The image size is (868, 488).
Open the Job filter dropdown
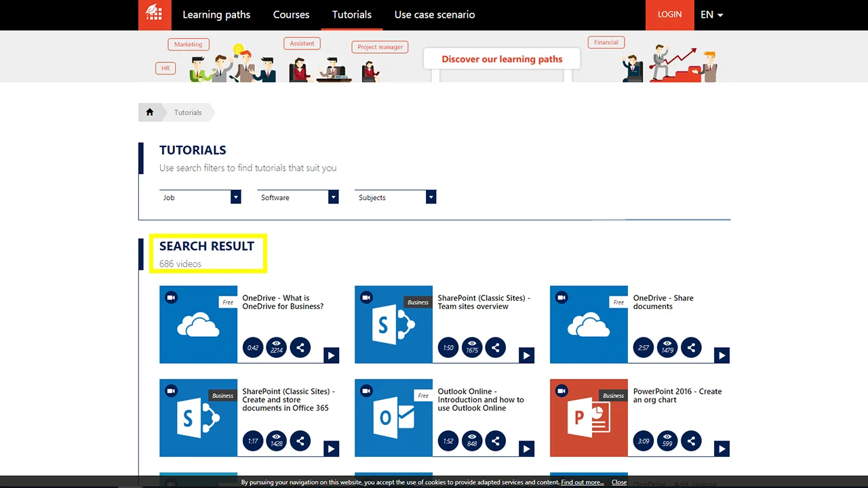[x=200, y=197]
